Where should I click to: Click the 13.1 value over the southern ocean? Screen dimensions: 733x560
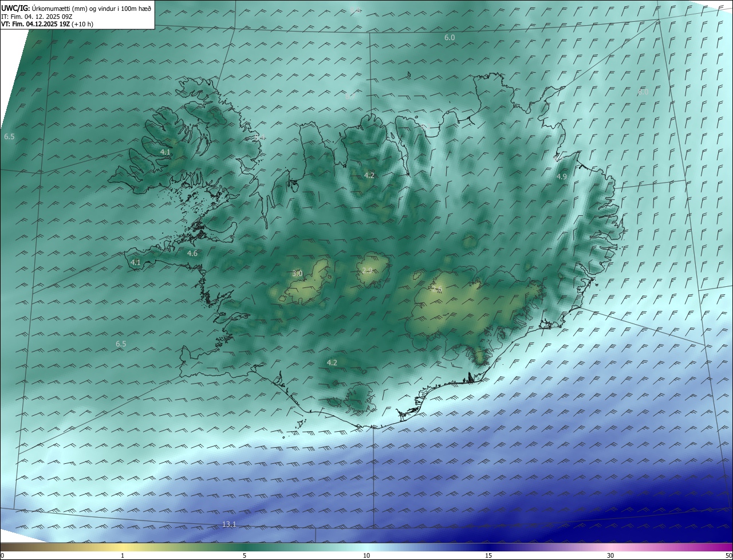[x=229, y=524]
